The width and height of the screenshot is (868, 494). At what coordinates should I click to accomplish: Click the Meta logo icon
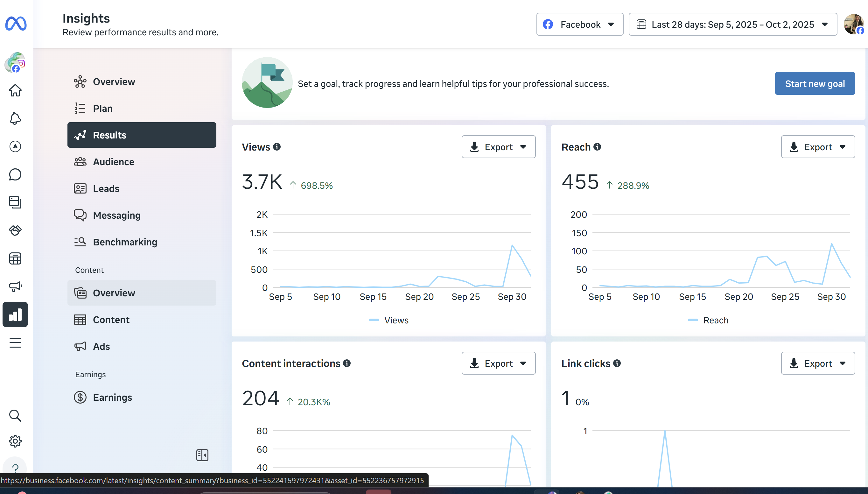(16, 24)
